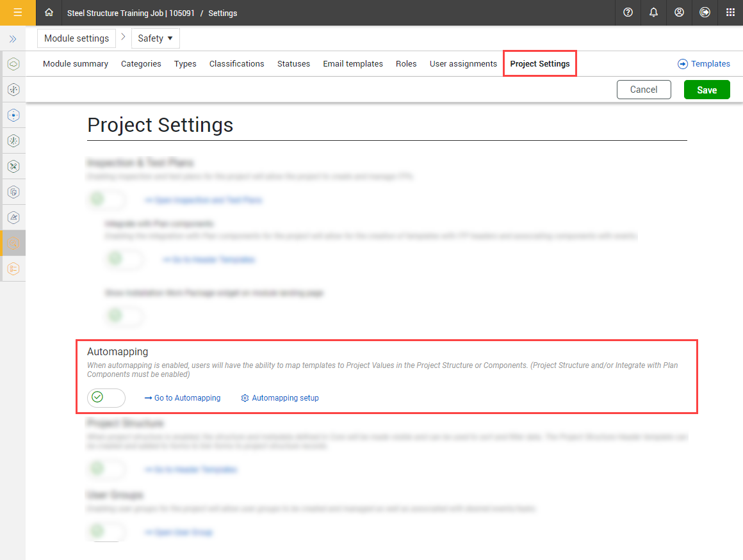Toggle the Inspection & Test Plans switch
743x560 pixels.
(x=106, y=200)
